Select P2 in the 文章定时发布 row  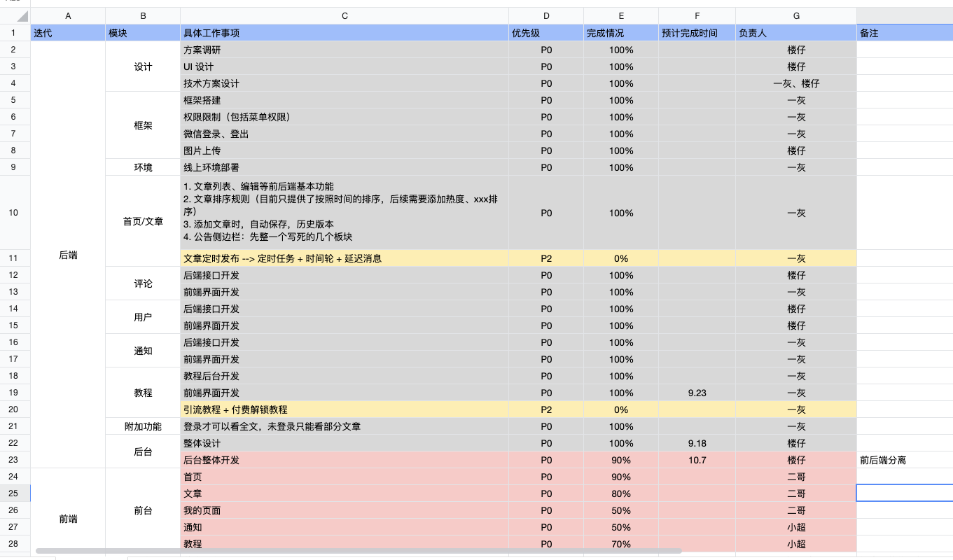546,258
